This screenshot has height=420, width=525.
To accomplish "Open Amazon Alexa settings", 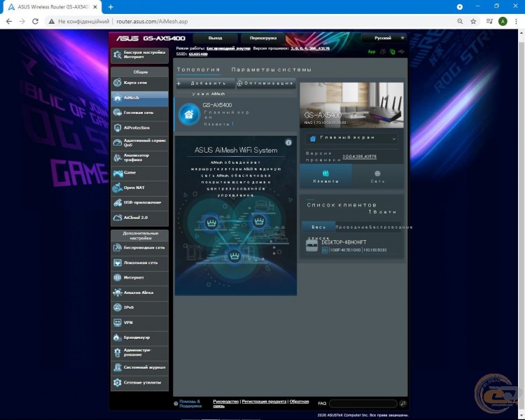I will click(139, 293).
